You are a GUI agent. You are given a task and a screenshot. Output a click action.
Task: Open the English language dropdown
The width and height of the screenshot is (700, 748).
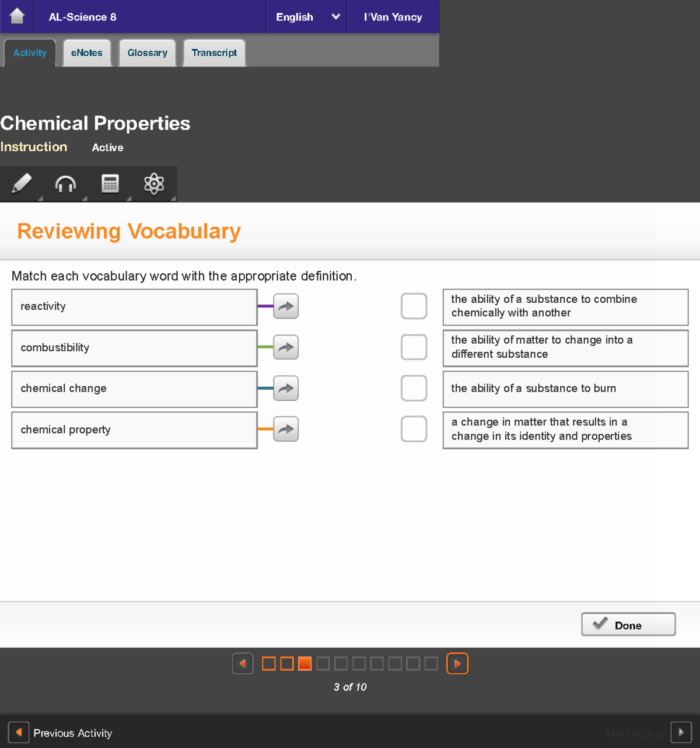tap(306, 17)
